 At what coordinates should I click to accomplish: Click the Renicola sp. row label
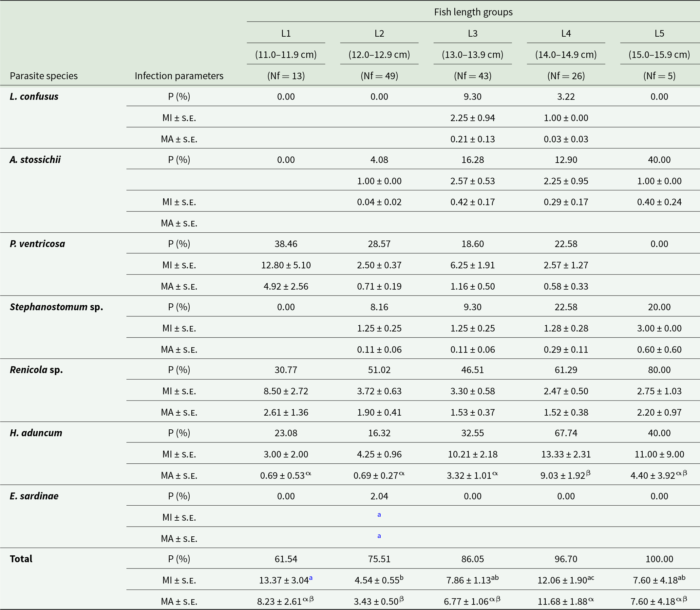(x=36, y=370)
